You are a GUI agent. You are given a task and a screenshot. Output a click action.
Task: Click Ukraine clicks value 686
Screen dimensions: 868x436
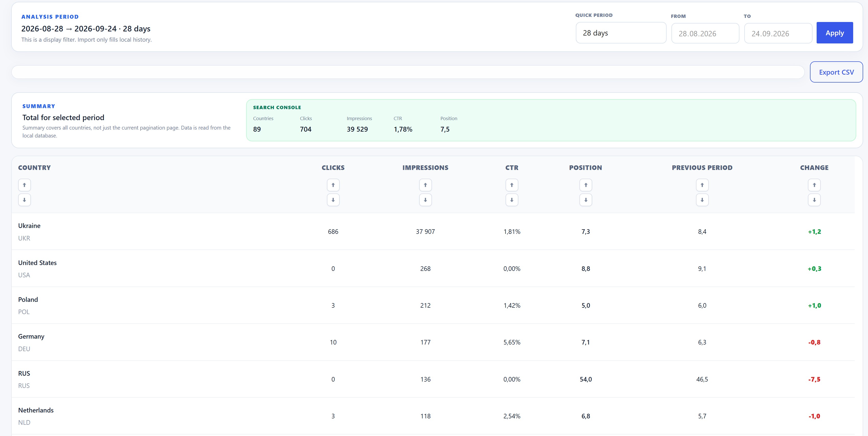pos(333,232)
